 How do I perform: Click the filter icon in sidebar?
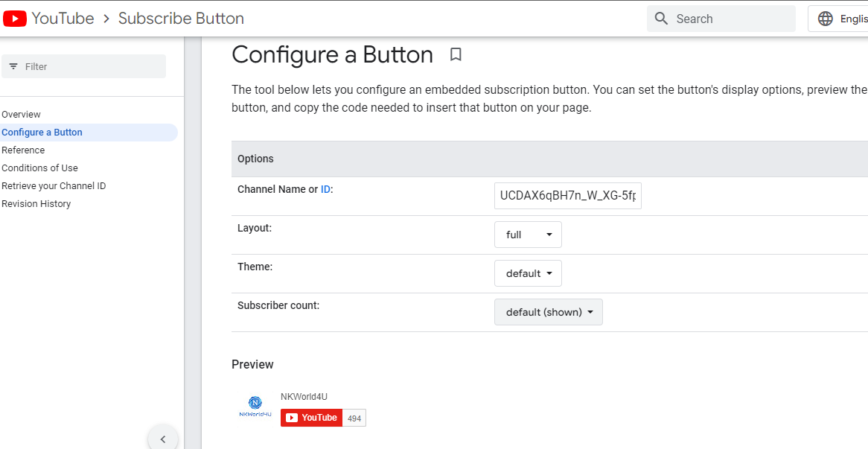tap(13, 66)
